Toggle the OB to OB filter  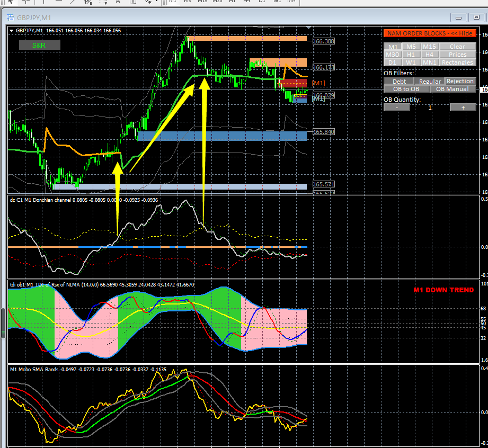(406, 89)
